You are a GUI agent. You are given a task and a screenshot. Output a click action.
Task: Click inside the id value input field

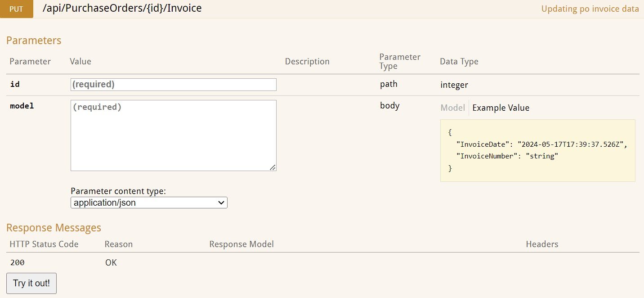coord(173,84)
